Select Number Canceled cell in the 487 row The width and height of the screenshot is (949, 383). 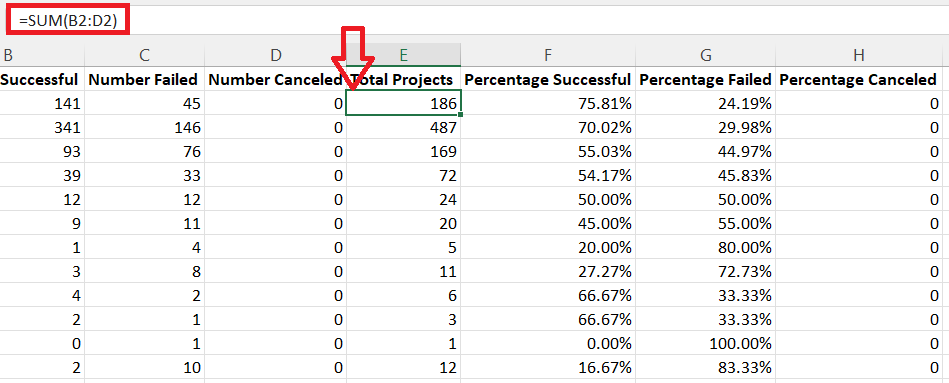tap(275, 127)
